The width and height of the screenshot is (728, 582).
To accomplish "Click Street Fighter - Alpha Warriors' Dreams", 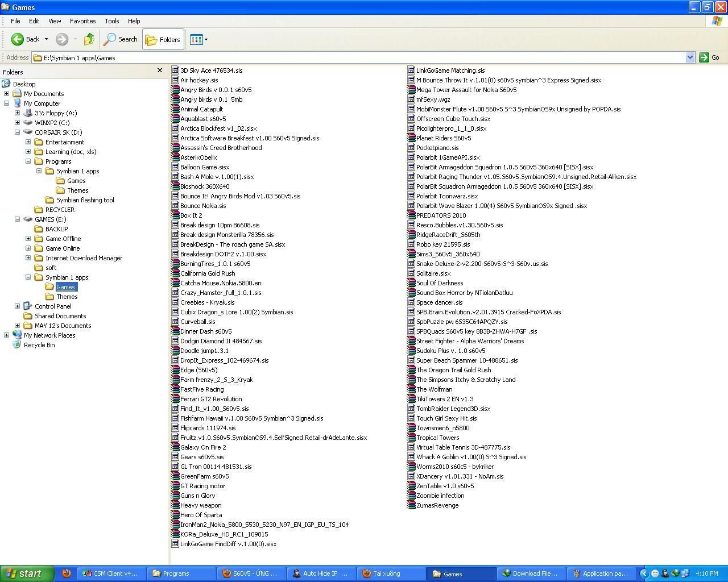I will pyautogui.click(x=470, y=341).
